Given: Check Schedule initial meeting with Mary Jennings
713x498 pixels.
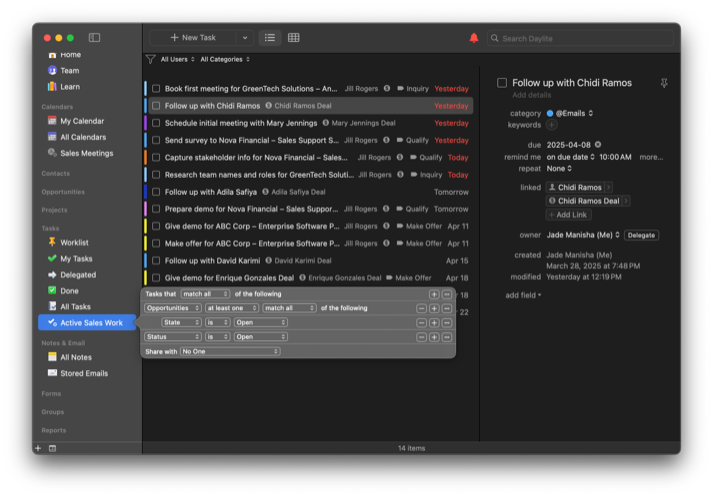Looking at the screenshot, I should point(156,123).
